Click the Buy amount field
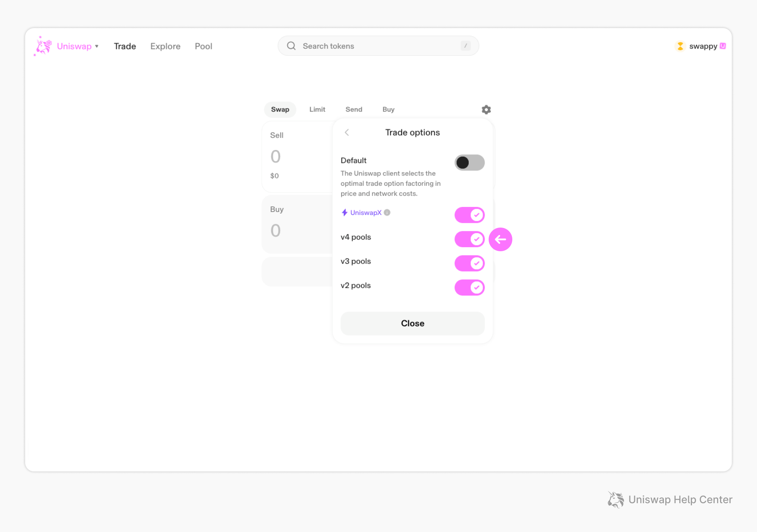 click(275, 231)
